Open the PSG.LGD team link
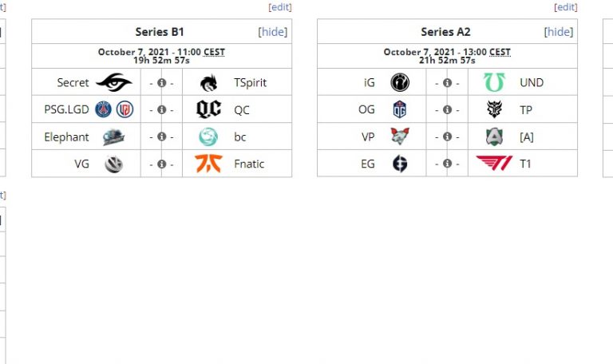613x364 pixels. tap(67, 109)
